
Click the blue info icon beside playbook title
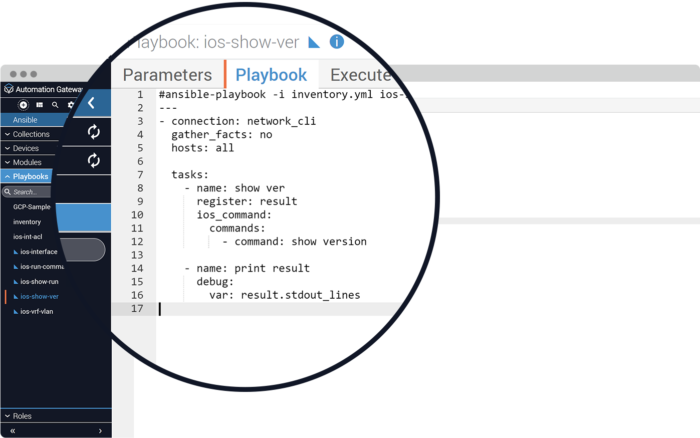point(337,42)
